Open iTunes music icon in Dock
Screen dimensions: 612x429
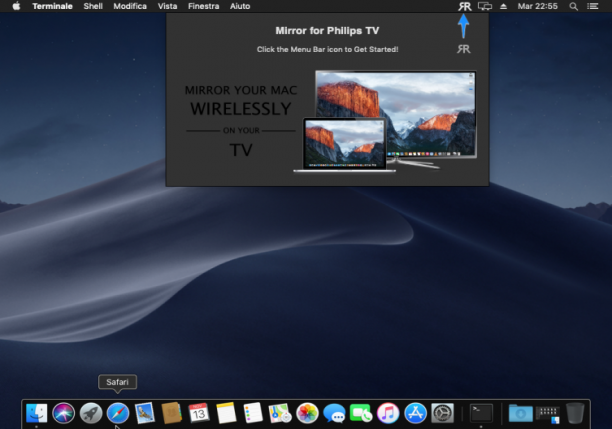[388, 413]
